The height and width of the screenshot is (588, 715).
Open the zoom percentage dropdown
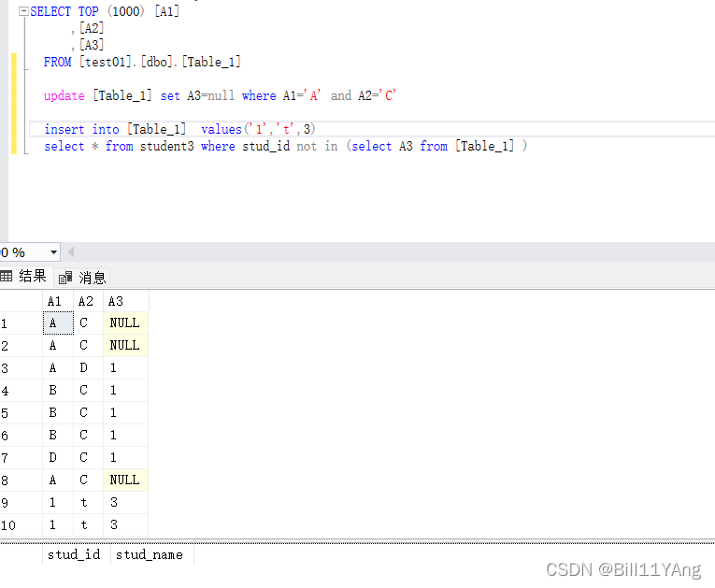(x=53, y=252)
